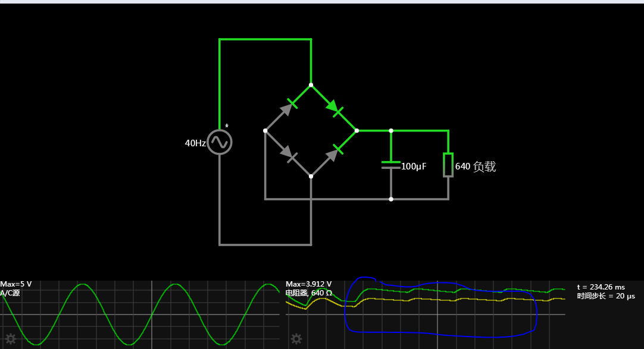Screen dimensions: 644x349
Task: Click the Max=3.912 V scope readout
Action: (x=308, y=284)
